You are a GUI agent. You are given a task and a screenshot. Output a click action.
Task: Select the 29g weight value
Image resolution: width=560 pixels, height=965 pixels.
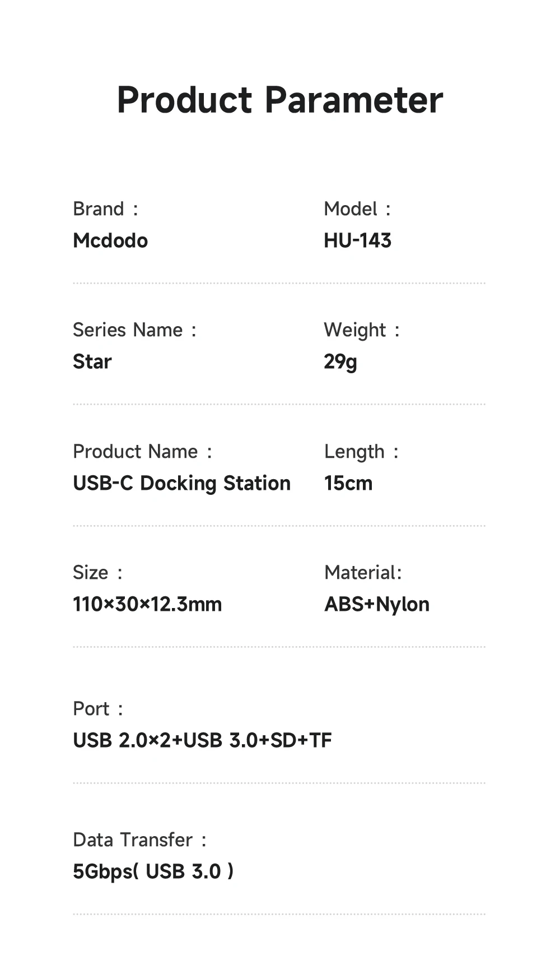340,362
